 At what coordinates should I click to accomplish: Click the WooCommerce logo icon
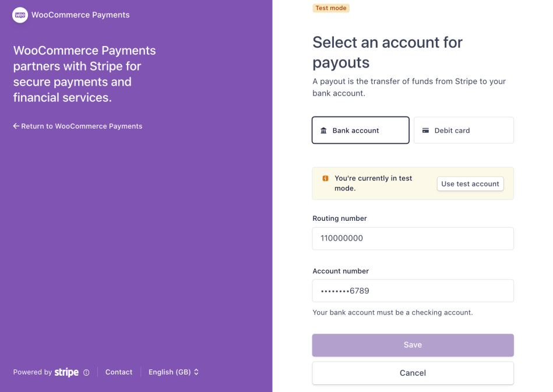20,15
